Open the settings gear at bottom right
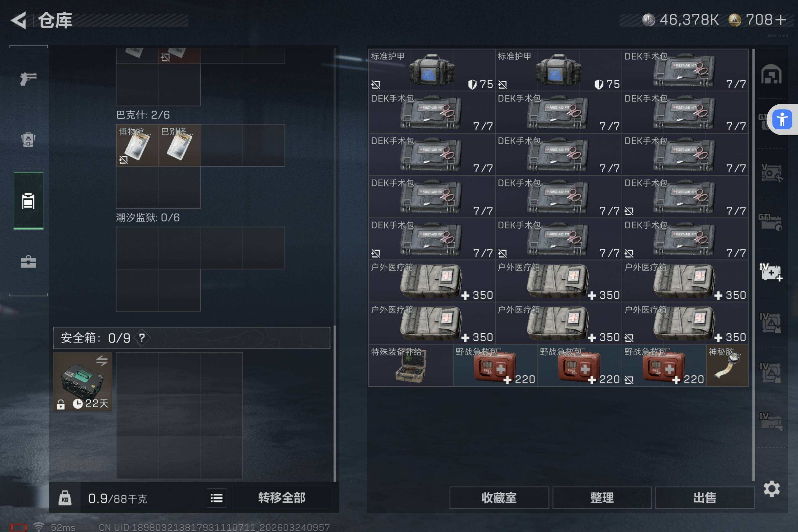Screen dimensions: 798x532 [x=771, y=488]
